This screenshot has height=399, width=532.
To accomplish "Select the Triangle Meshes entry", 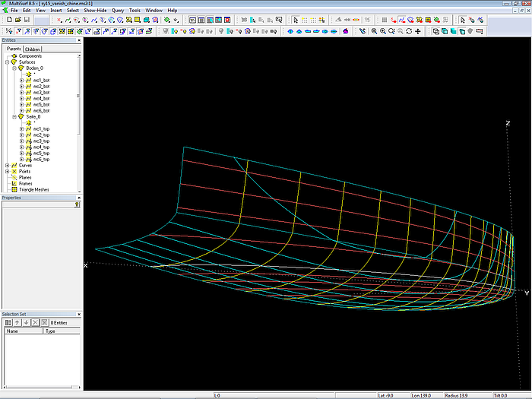I will click(x=33, y=189).
